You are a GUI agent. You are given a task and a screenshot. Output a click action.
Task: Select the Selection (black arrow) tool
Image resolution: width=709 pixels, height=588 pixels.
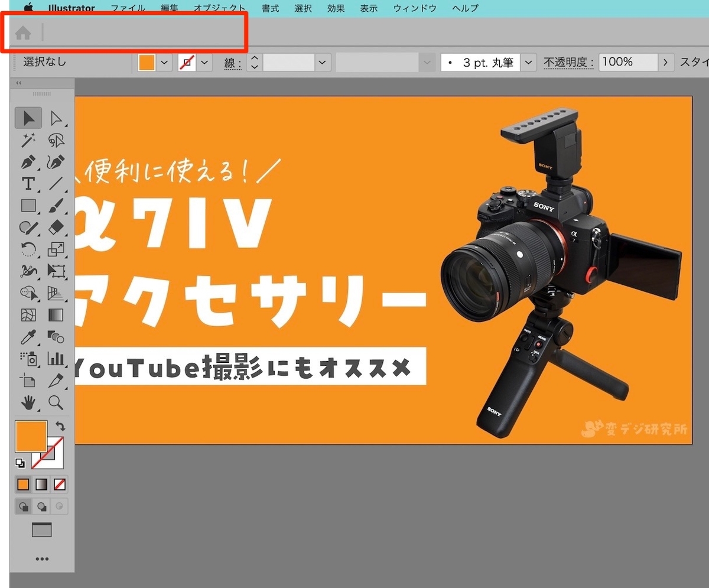point(28,119)
